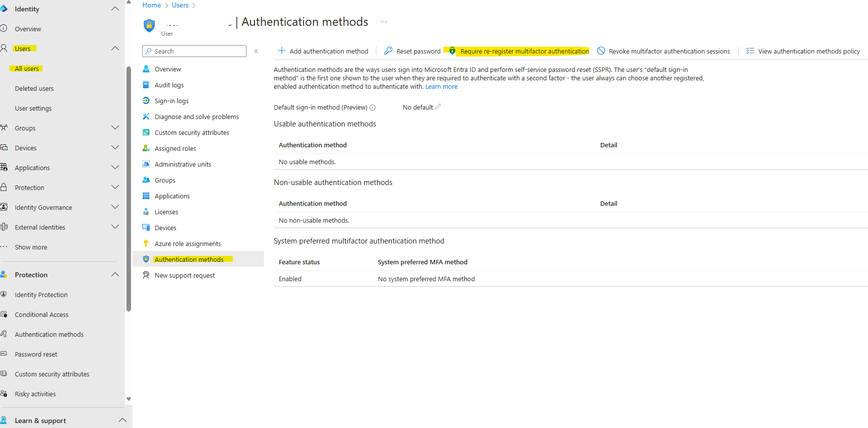Collapse the bold Protection section chevron
The width and height of the screenshot is (868, 428).
(115, 275)
